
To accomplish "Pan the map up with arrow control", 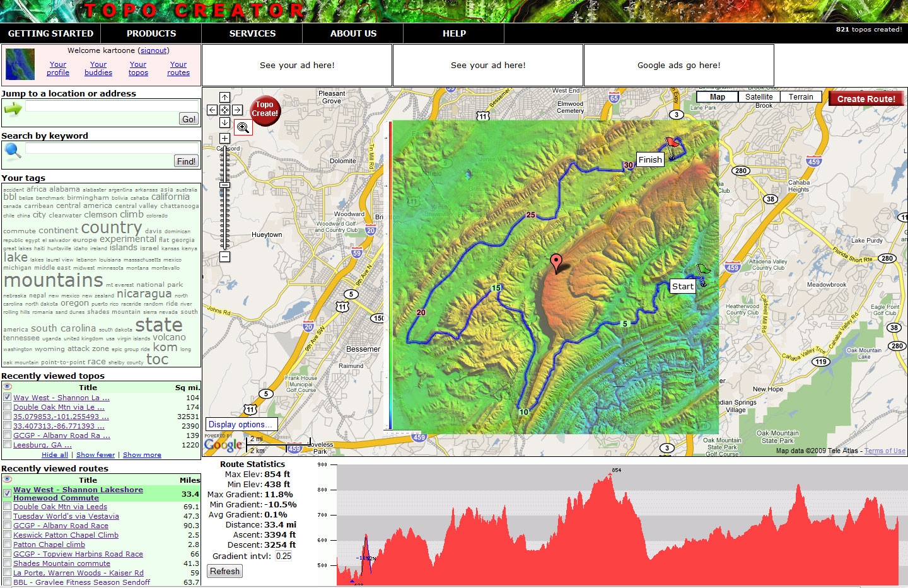I will coord(224,97).
